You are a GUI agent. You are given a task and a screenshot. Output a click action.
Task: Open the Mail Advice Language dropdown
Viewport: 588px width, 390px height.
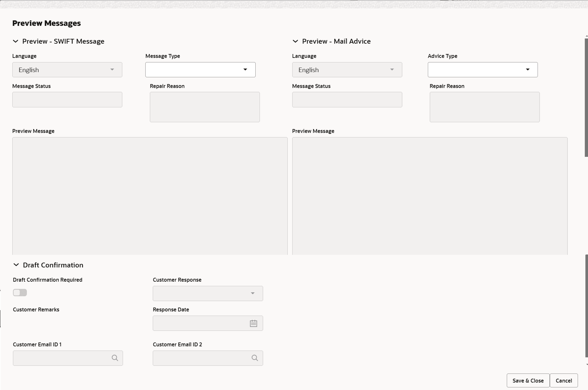[347, 70]
